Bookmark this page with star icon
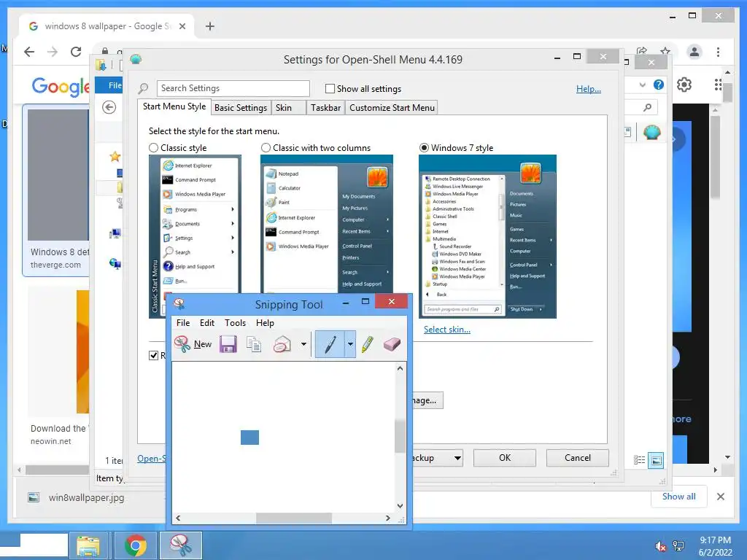The image size is (747, 560). click(665, 52)
